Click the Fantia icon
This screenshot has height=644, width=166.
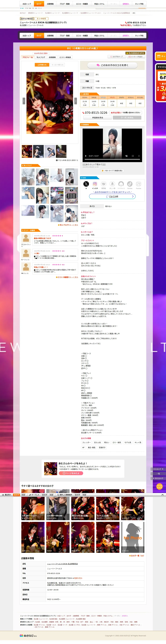point(138,184)
